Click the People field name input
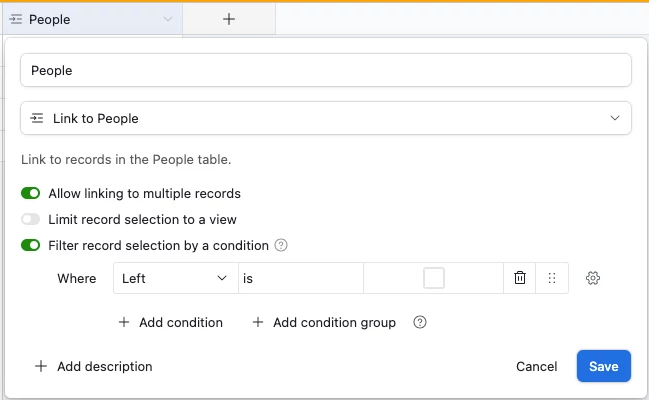 click(x=326, y=70)
